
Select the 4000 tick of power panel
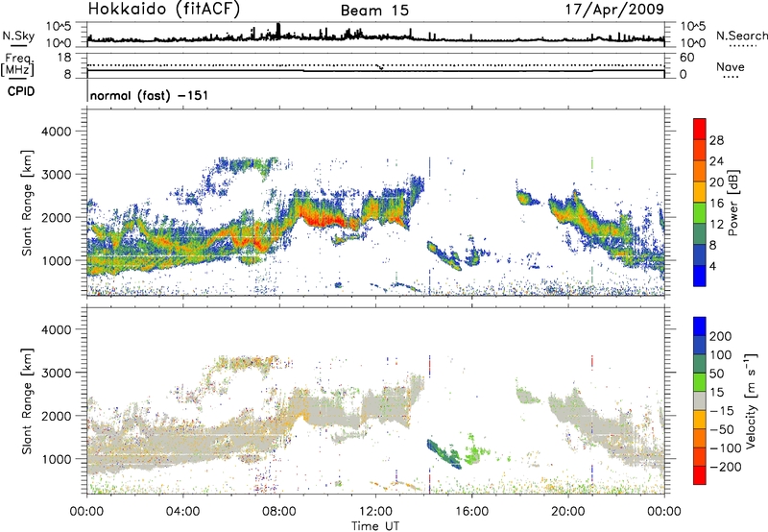coord(56,132)
